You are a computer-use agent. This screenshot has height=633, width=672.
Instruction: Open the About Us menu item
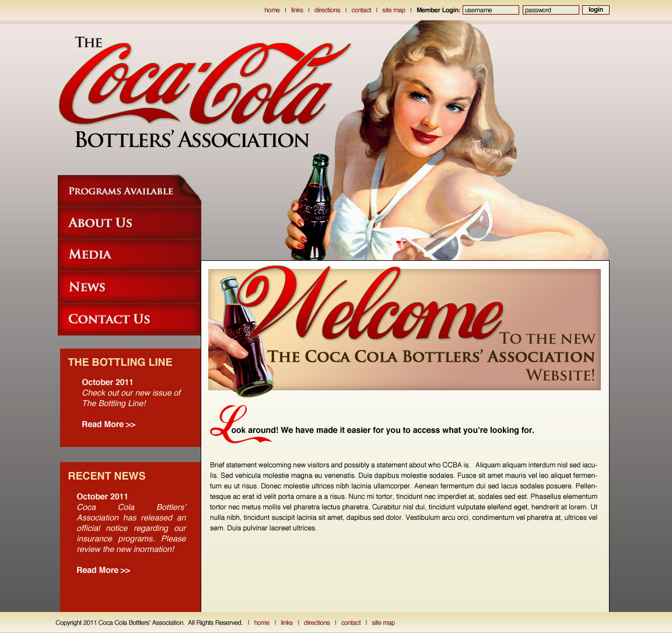tap(129, 223)
